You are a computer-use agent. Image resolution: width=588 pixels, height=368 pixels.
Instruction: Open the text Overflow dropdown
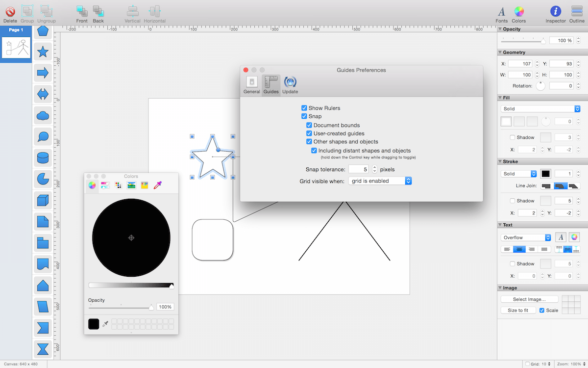[526, 237]
